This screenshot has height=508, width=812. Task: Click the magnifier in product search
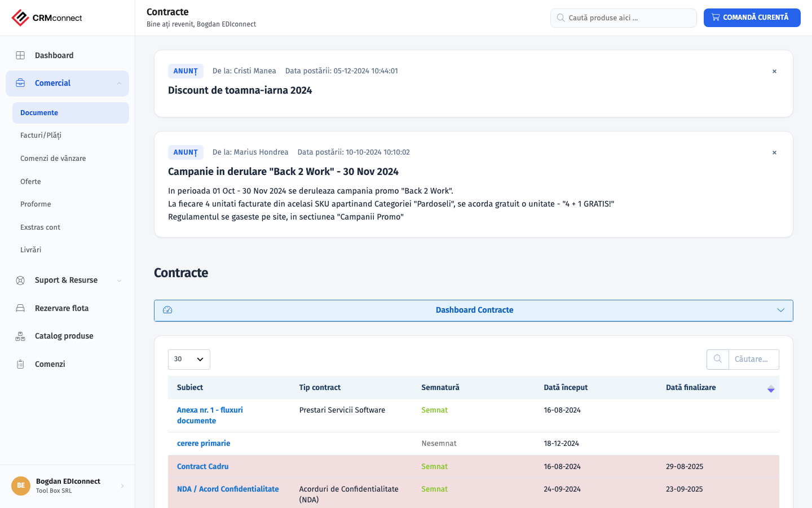pyautogui.click(x=561, y=18)
